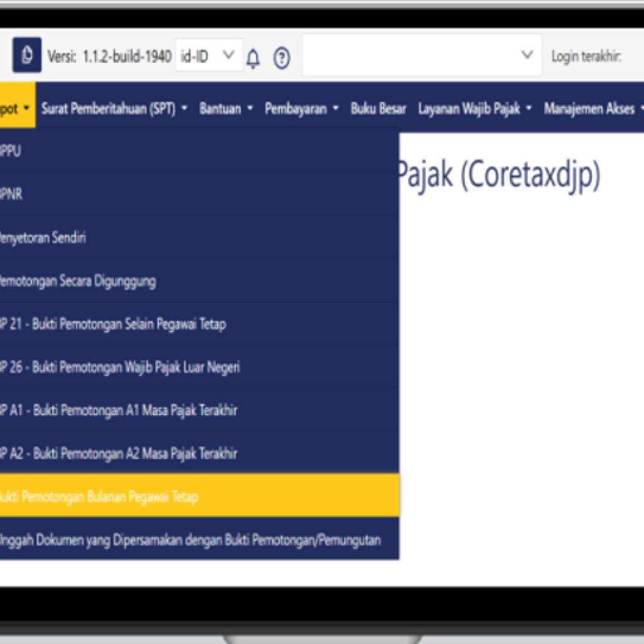Expand the empty taxpayer selector dropdown
The height and width of the screenshot is (644, 644).
coord(421,55)
